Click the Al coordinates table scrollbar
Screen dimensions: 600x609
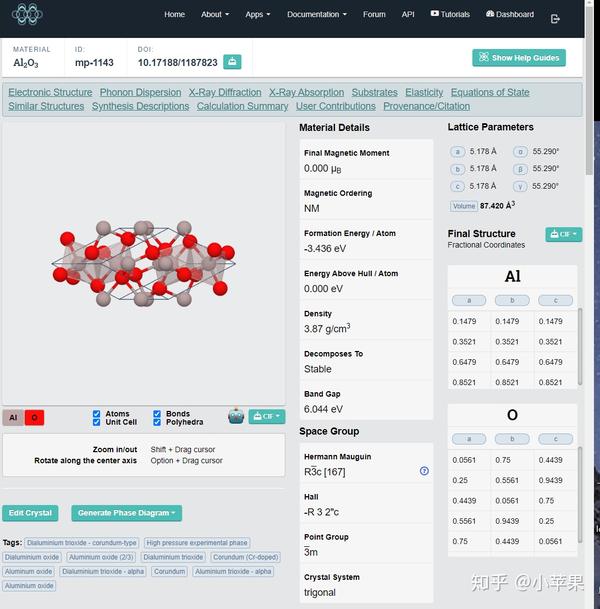point(580,346)
